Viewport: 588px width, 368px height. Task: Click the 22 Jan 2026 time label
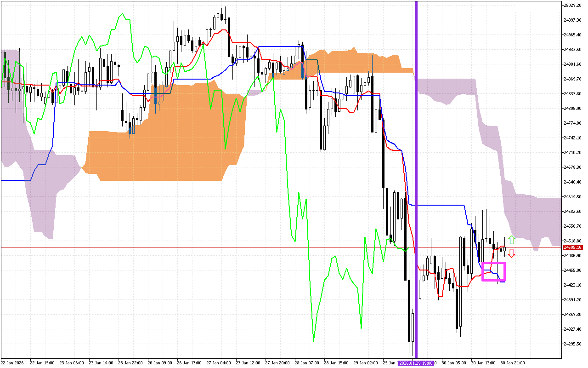point(13,363)
